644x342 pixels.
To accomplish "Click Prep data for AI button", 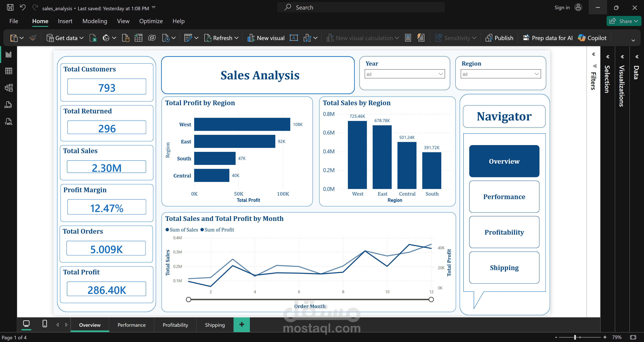I will [x=548, y=38].
